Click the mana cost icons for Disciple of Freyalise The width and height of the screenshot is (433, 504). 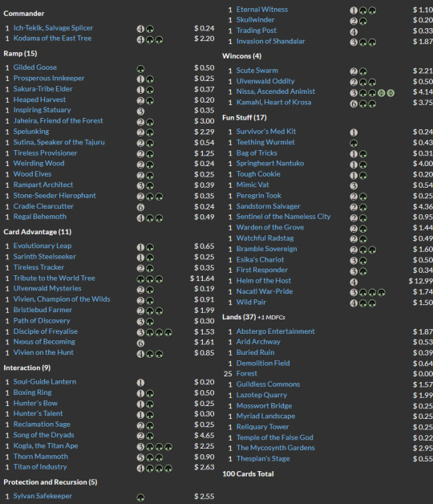tap(155, 332)
